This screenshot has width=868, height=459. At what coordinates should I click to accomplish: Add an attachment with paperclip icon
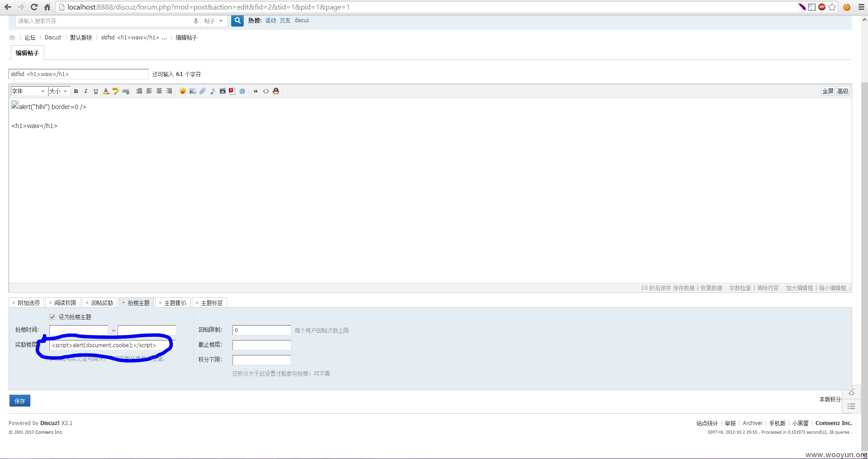pos(203,91)
